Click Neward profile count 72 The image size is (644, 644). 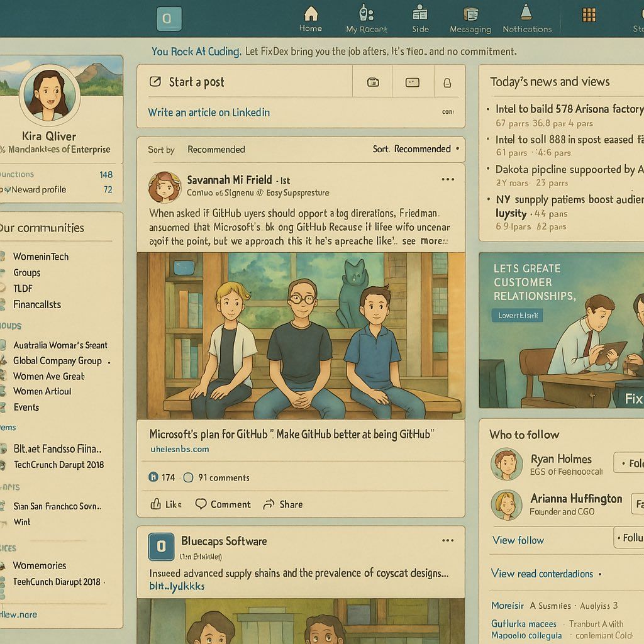click(x=108, y=189)
